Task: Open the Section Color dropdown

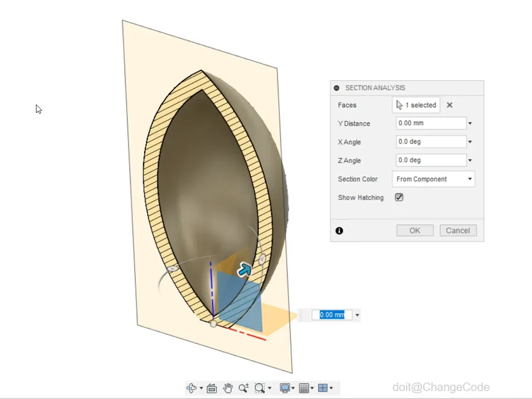Action: click(x=433, y=179)
